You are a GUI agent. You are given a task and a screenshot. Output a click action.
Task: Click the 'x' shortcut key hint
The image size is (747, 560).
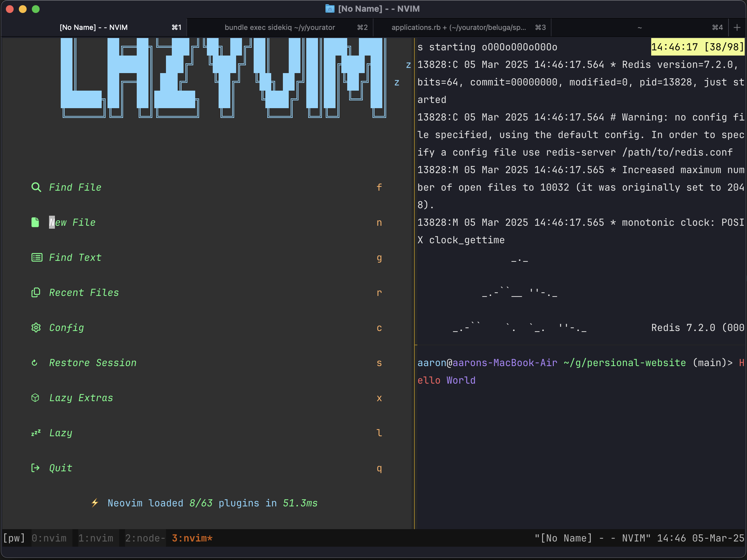[x=379, y=398]
